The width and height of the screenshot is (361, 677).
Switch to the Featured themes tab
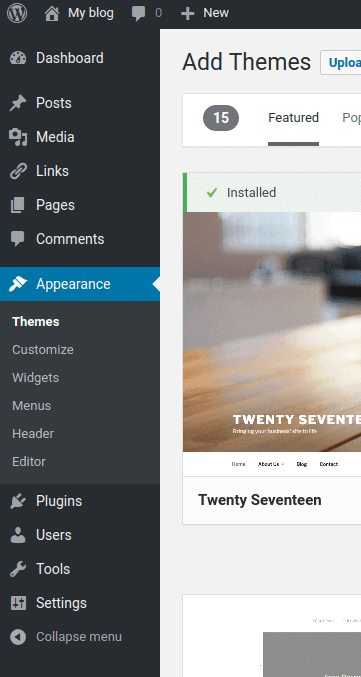[x=293, y=118]
